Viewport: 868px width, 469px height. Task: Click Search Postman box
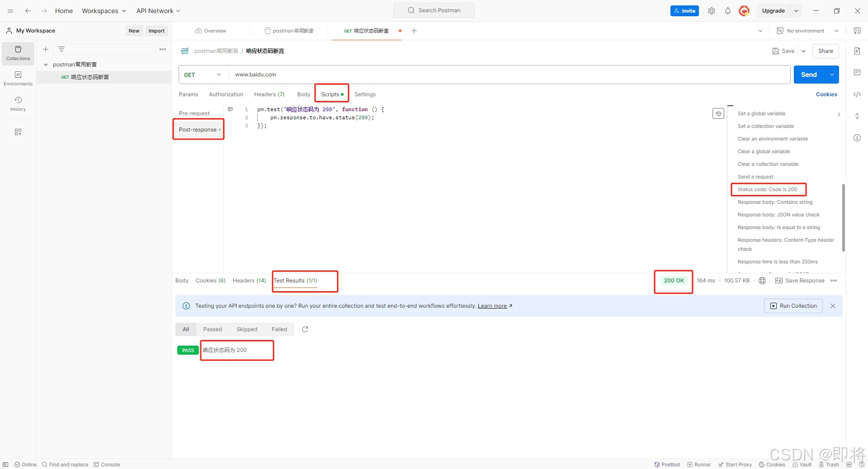point(434,10)
